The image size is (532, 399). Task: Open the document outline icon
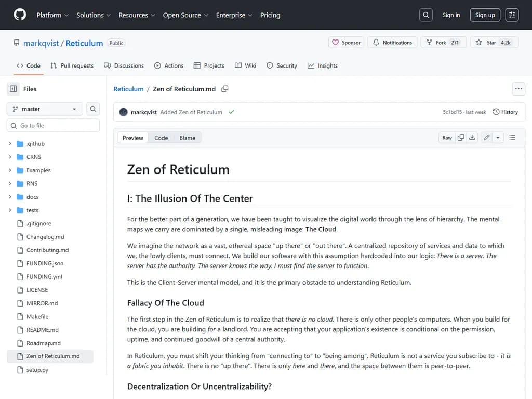coord(512,138)
